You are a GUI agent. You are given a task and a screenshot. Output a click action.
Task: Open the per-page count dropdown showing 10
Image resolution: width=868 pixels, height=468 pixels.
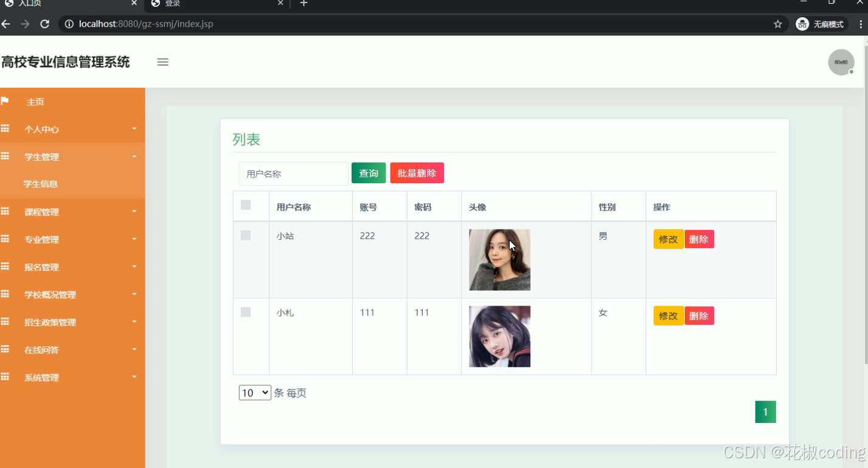254,393
